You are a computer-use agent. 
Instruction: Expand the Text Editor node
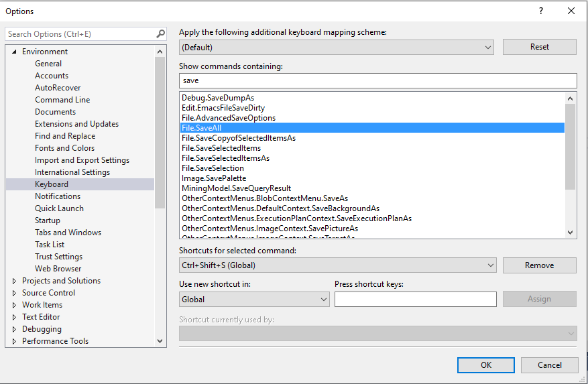(14, 317)
